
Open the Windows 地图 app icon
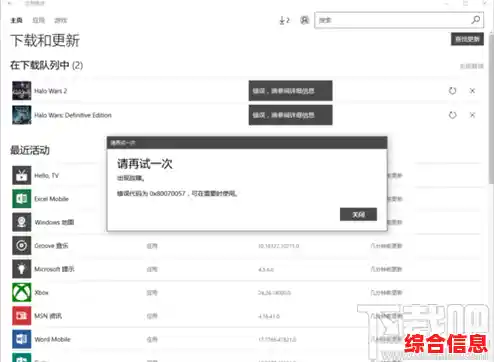coord(22,222)
